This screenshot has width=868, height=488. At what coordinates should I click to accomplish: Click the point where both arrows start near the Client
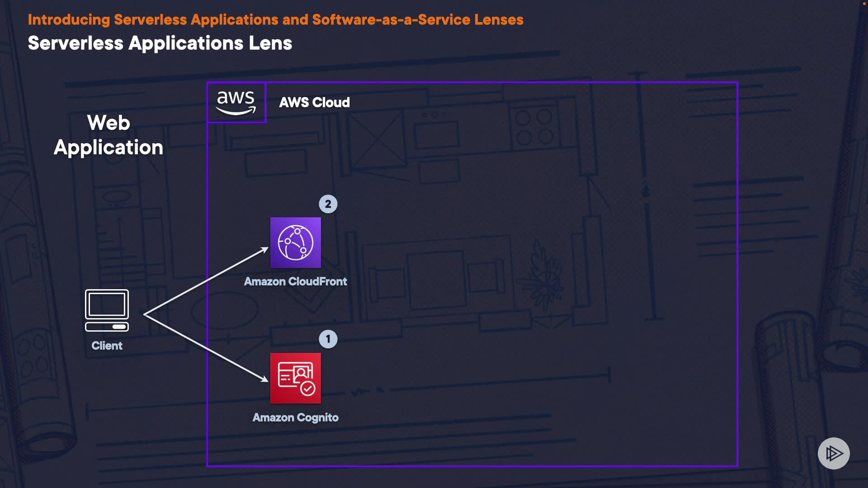[x=145, y=314]
